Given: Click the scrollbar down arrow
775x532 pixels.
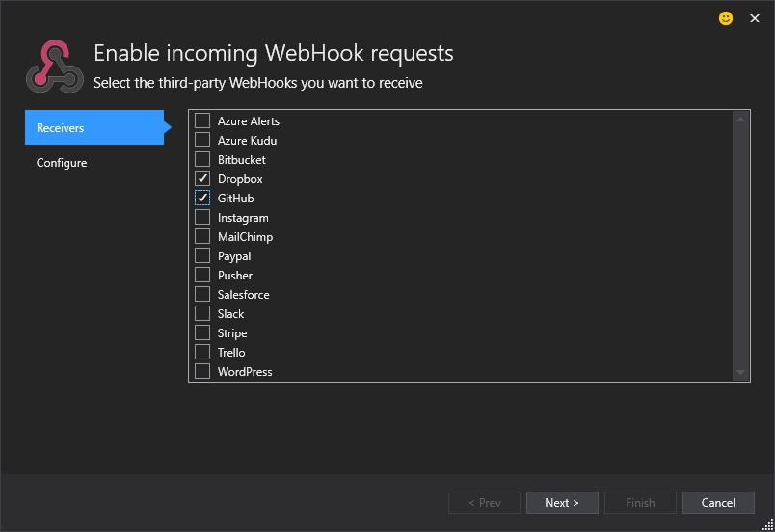Looking at the screenshot, I should click(x=740, y=373).
